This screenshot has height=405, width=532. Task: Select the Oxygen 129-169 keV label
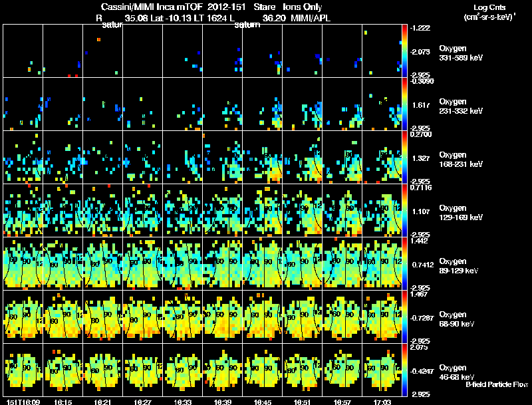coord(461,213)
